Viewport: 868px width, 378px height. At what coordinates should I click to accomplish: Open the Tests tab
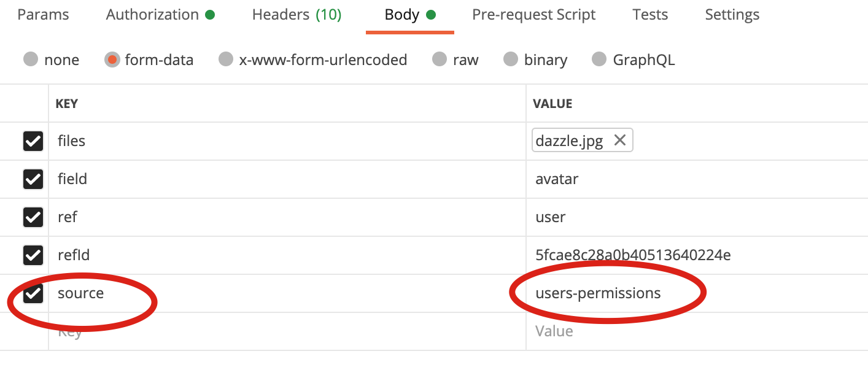click(x=650, y=14)
